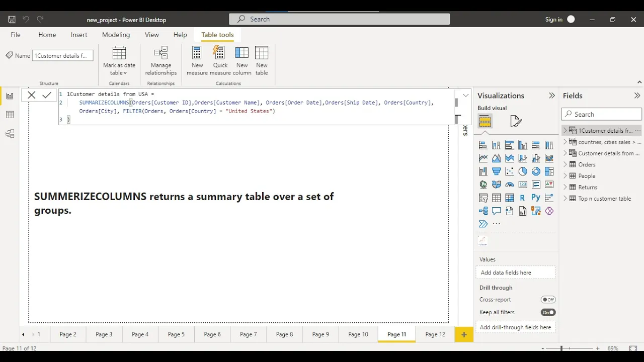Screen dimensions: 644x362
Task: Increase zoom with the plus button
Action: click(x=598, y=348)
